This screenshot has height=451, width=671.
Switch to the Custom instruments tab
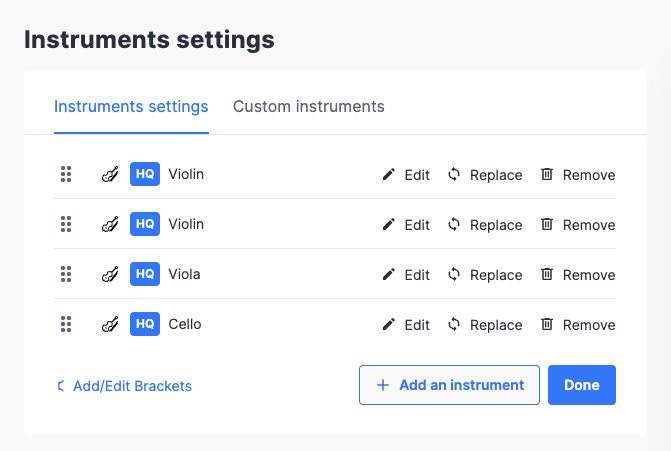pos(308,107)
